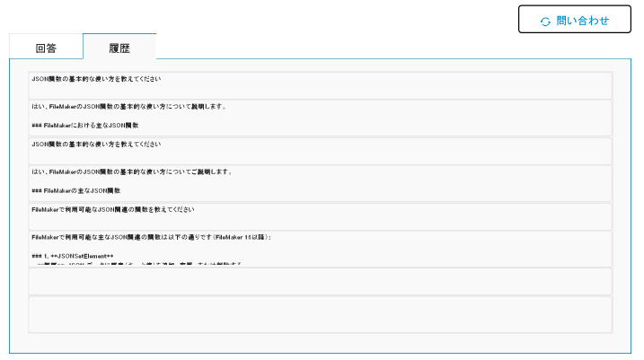Click the cut-off line below JSONSetElement heading
This screenshot has width=644, height=360.
tap(135, 264)
